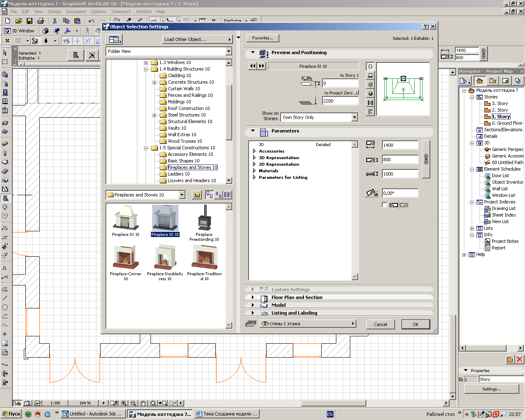Click the library folder tree vertical scrollbar
This screenshot has height=420, width=525.
pos(229,122)
